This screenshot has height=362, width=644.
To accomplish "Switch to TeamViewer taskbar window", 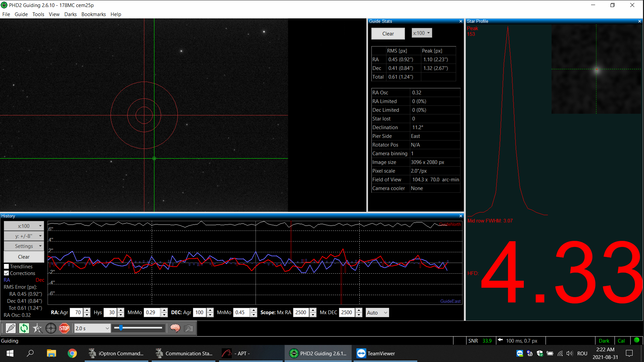I will (x=385, y=353).
